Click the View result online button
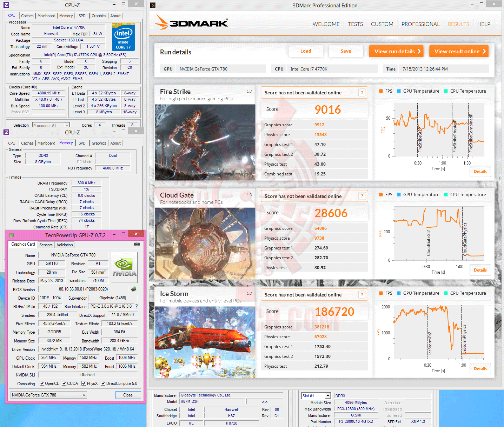The image size is (504, 427). coord(459,51)
